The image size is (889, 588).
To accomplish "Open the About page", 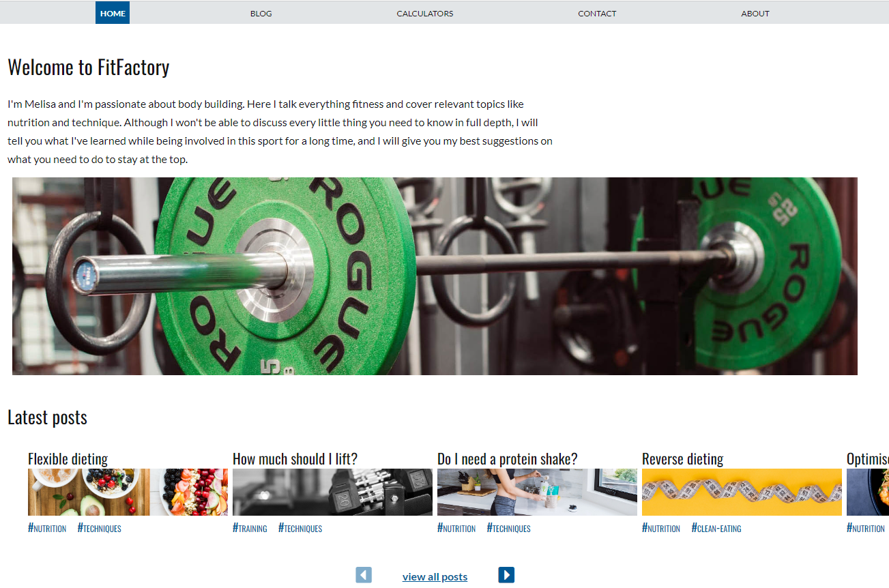I will [x=755, y=13].
